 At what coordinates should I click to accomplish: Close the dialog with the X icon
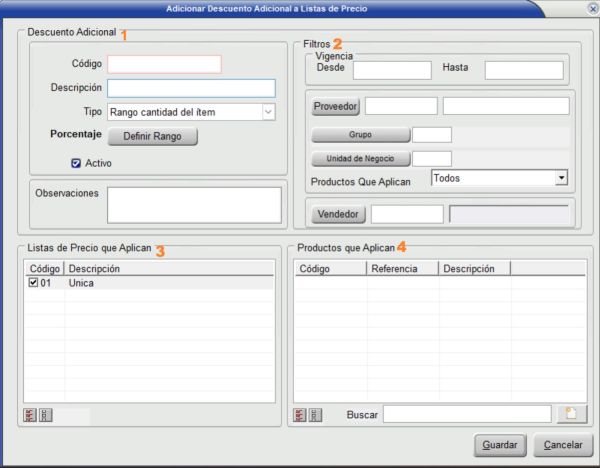coord(592,8)
